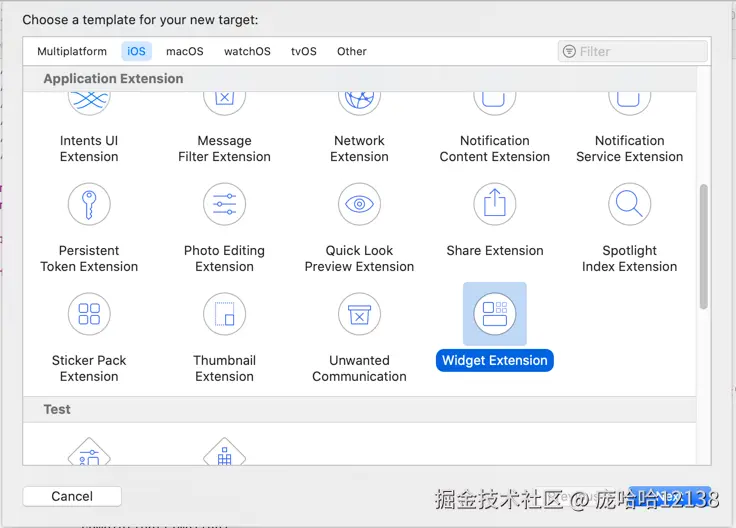This screenshot has width=736, height=528.
Task: Click the Message Filter Extension label
Action: click(x=224, y=149)
